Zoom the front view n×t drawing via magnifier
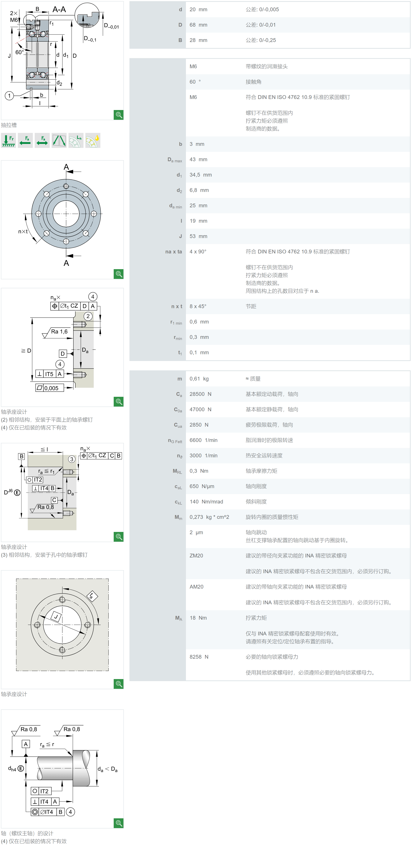 [119, 274]
